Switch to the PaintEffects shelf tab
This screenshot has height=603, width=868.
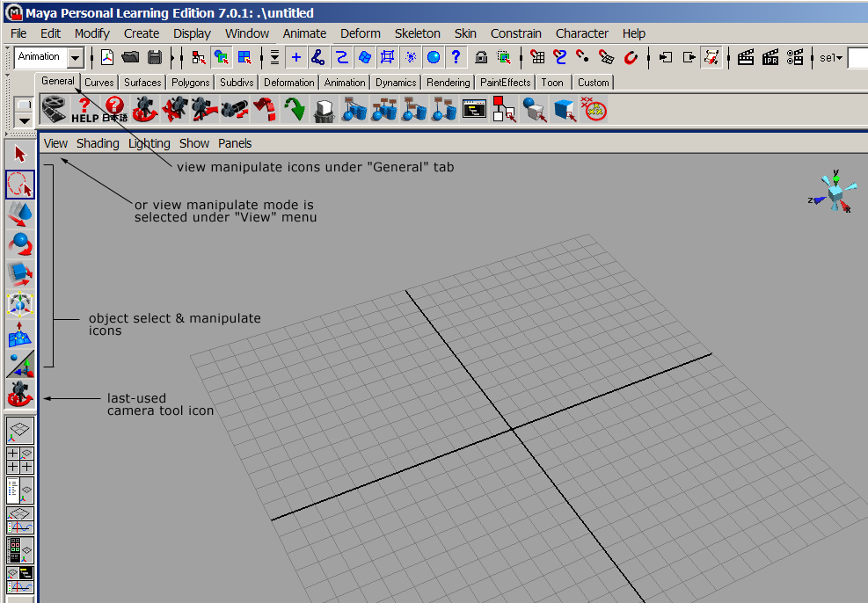pyautogui.click(x=504, y=82)
